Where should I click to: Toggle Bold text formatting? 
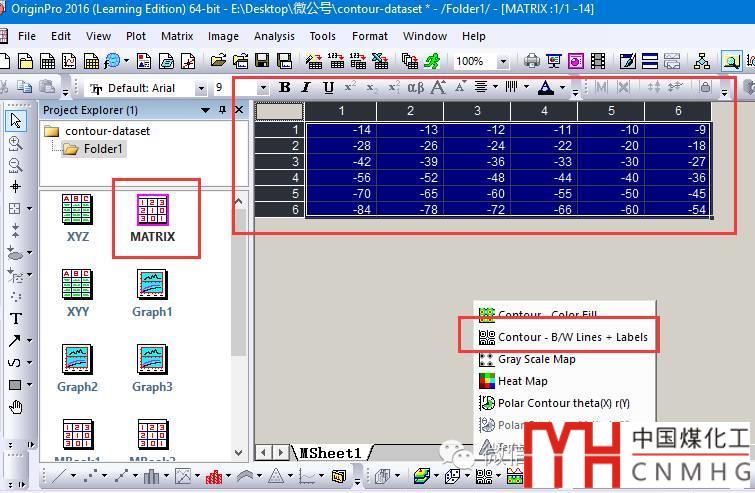[284, 88]
